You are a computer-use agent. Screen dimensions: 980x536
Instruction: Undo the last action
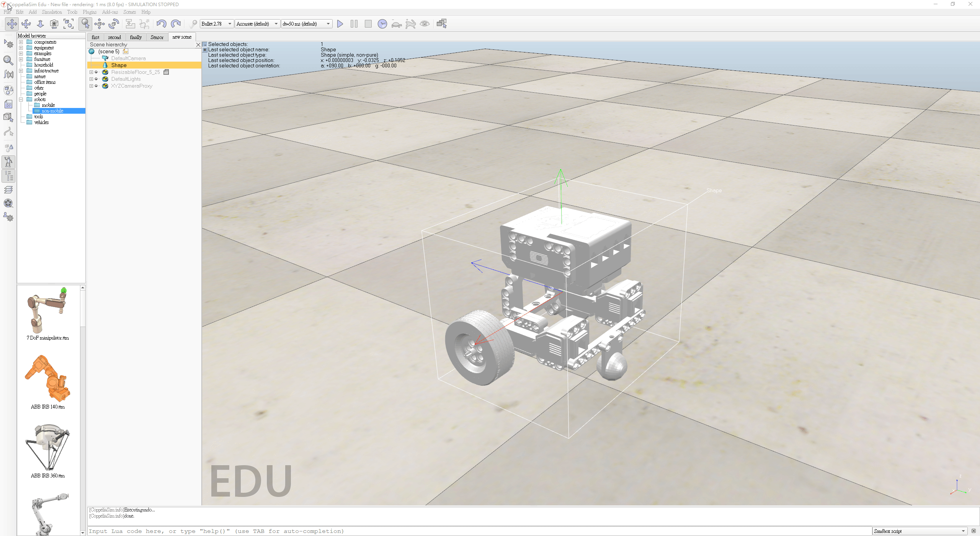[x=161, y=24]
